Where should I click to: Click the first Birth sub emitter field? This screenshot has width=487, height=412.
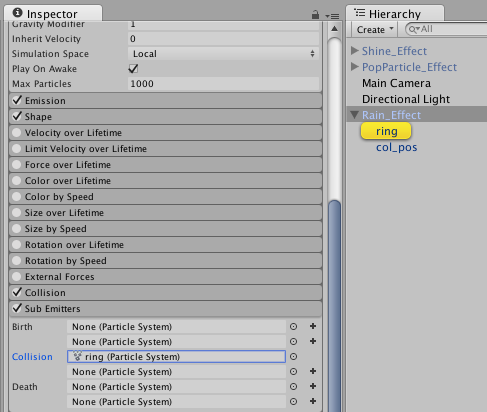[176, 327]
